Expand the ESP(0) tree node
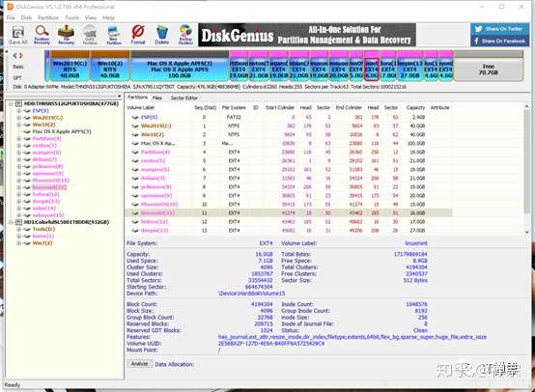Screen dimensions: 535x392 pyautogui.click(x=19, y=110)
